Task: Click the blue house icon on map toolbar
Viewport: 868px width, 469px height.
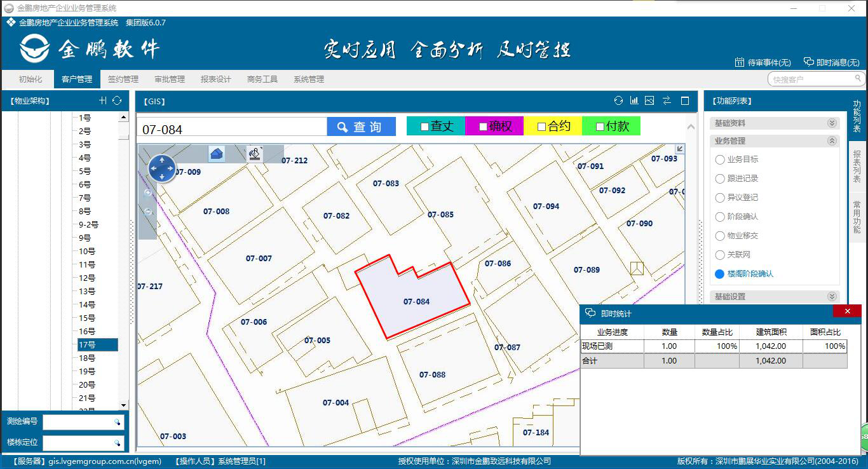Action: pos(217,154)
